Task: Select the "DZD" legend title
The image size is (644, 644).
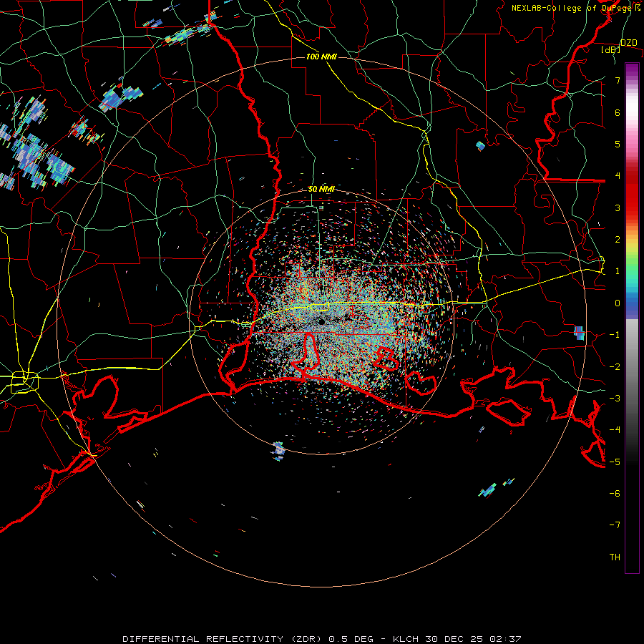Action: pyautogui.click(x=628, y=43)
